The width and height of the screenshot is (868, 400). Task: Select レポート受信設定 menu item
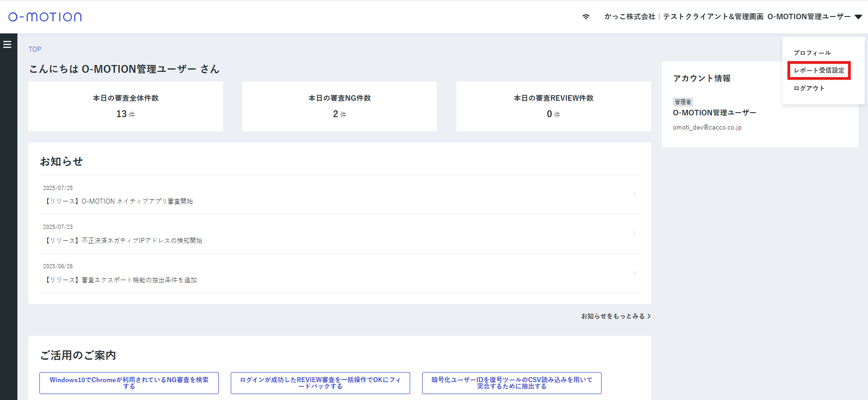click(819, 70)
